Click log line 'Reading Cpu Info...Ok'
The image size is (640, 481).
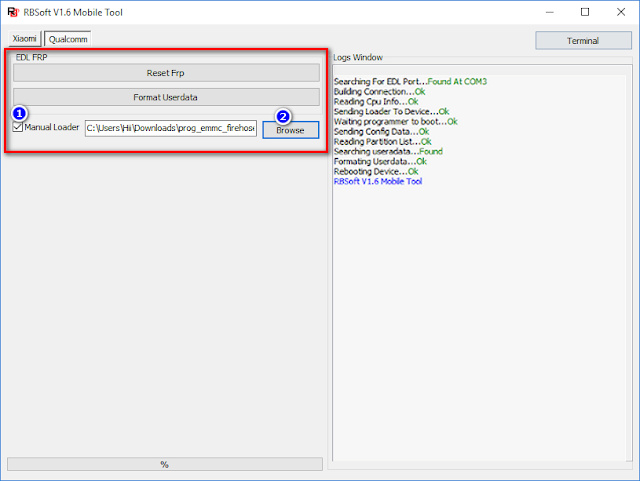[376, 101]
